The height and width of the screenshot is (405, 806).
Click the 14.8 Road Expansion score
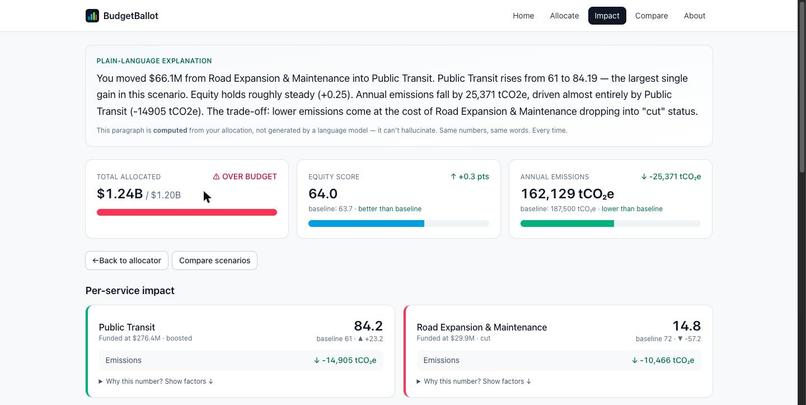coord(687,326)
